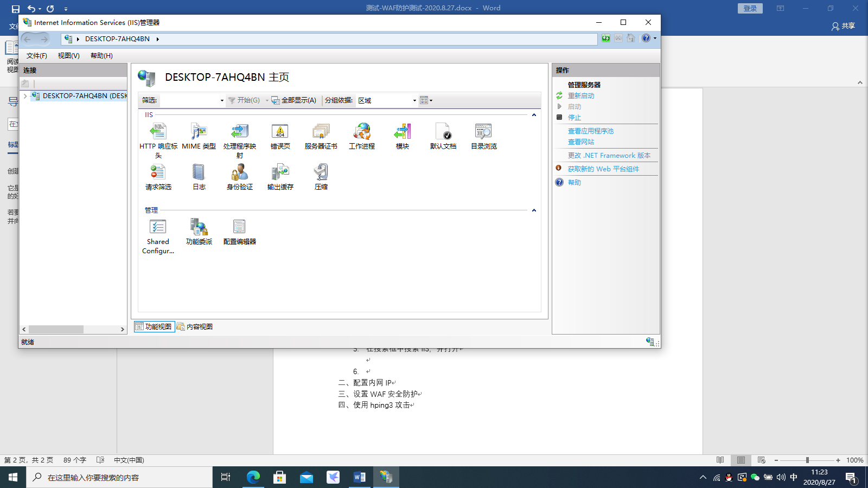This screenshot has width=868, height=488.
Task: Click the refresh page toolbar icon
Action: 606,38
